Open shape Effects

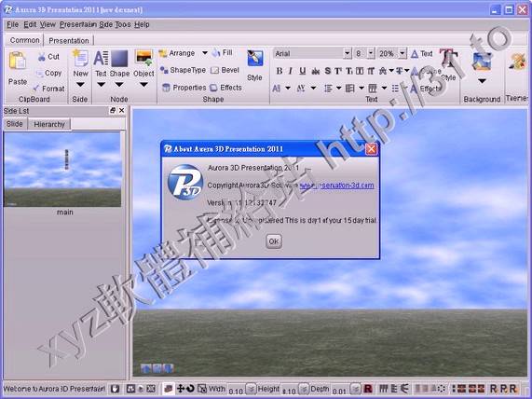(x=226, y=88)
